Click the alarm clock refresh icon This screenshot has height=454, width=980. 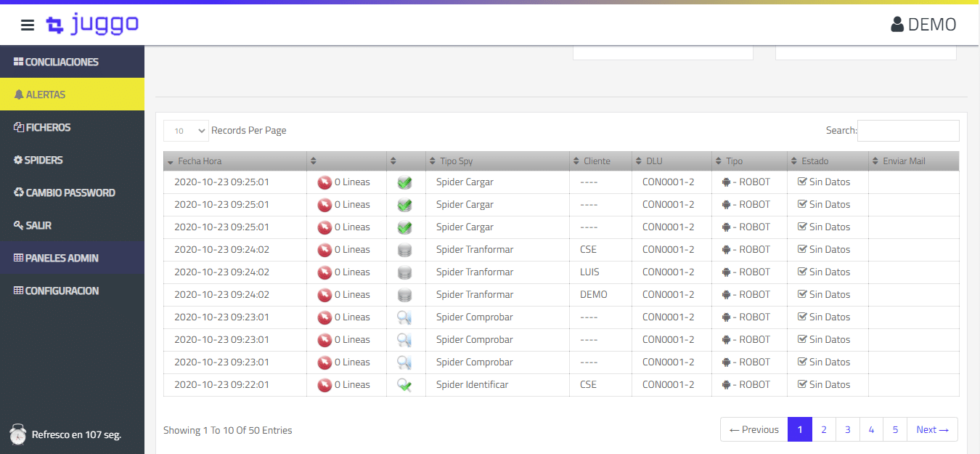(x=18, y=434)
